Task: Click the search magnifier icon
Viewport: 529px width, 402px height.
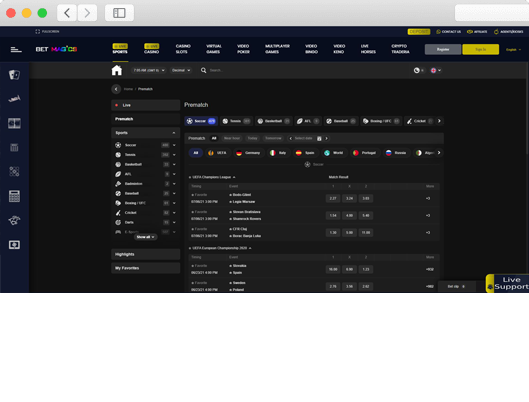Action: 203,70
